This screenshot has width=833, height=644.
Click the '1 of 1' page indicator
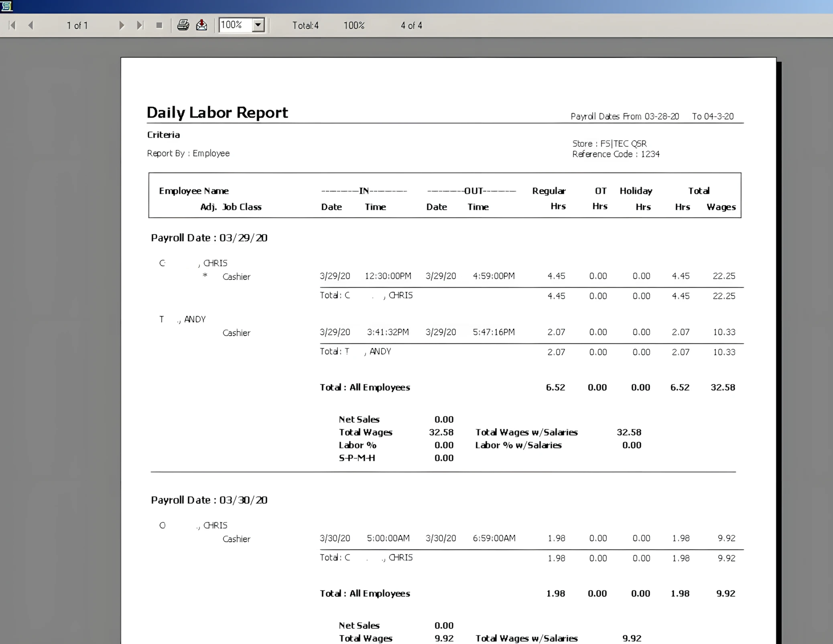click(x=77, y=26)
